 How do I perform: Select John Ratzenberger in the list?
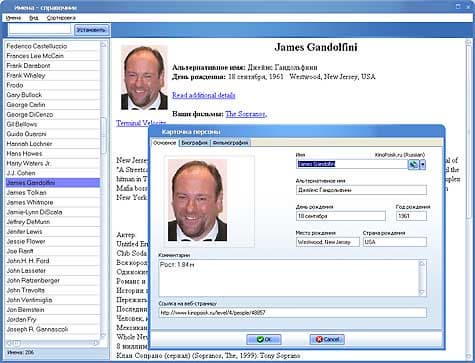pyautogui.click(x=53, y=280)
